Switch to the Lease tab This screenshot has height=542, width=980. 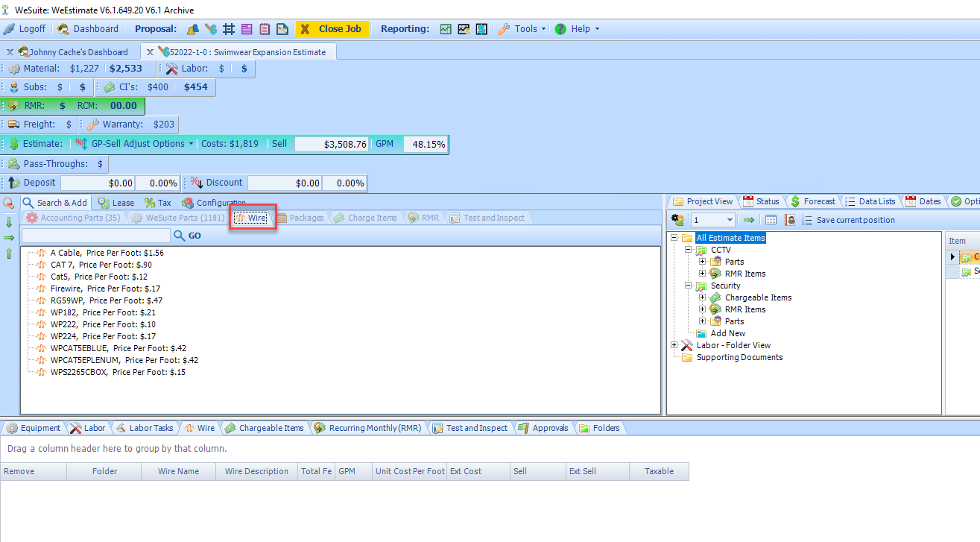116,203
